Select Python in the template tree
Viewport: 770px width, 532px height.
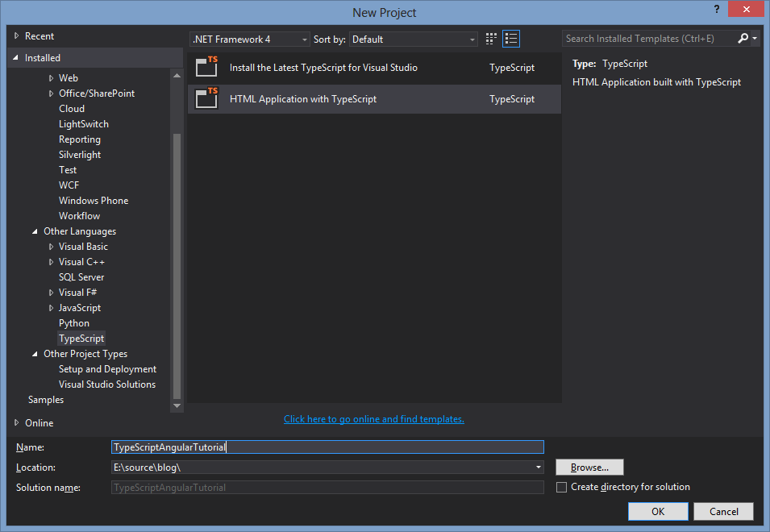[73, 322]
